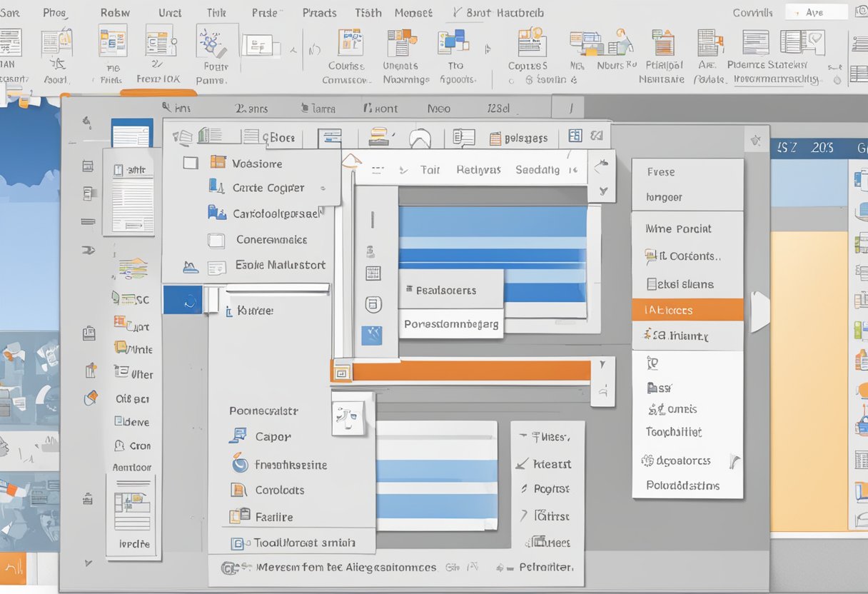Click the Faslire document icon
The width and height of the screenshot is (868, 594).
[238, 516]
